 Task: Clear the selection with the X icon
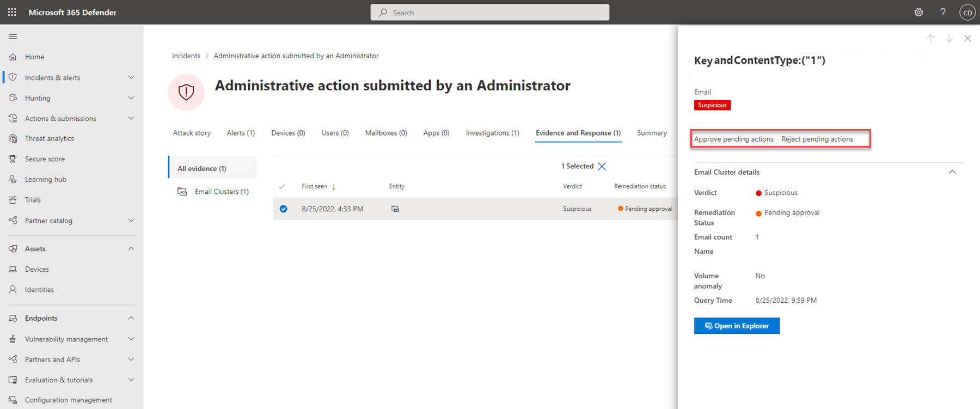[602, 166]
